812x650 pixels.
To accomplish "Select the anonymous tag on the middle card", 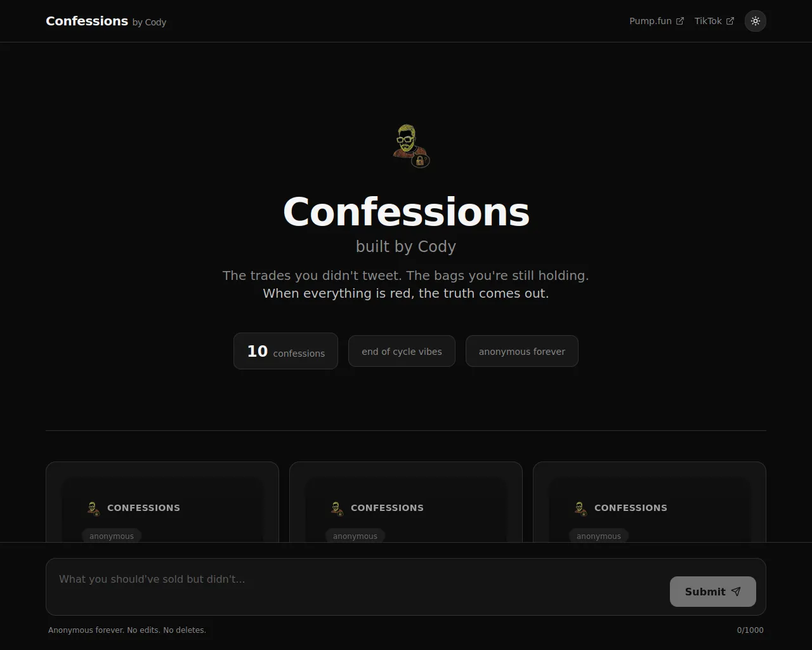I will [x=355, y=536].
